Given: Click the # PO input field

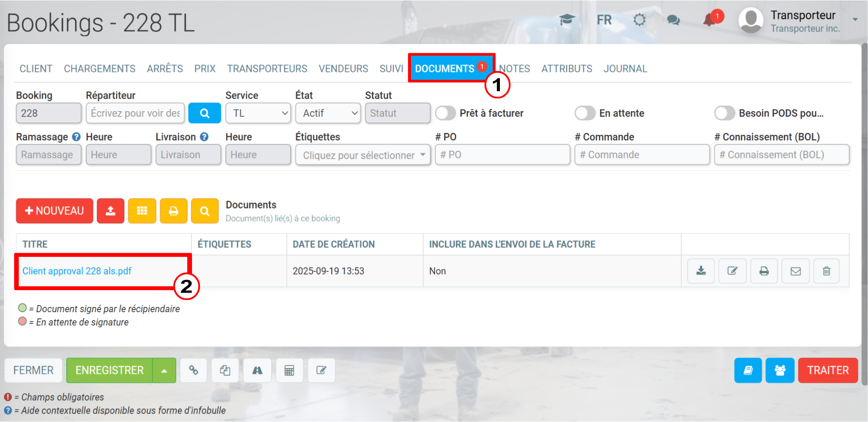Looking at the screenshot, I should coord(502,155).
